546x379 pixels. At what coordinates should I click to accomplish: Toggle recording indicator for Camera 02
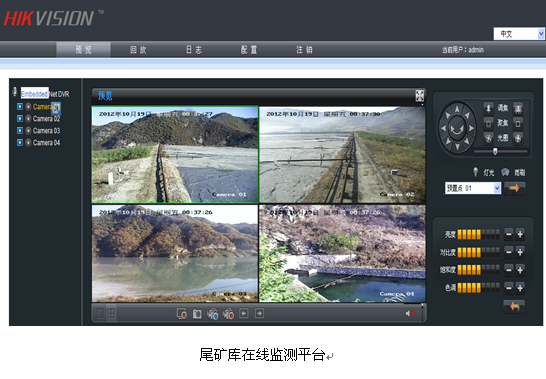coord(29,119)
